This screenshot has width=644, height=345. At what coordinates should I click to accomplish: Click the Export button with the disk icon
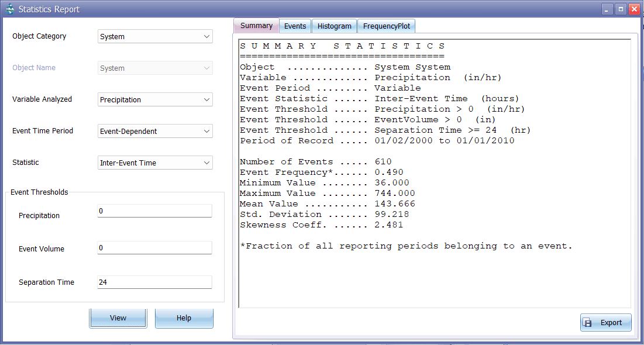(x=605, y=322)
